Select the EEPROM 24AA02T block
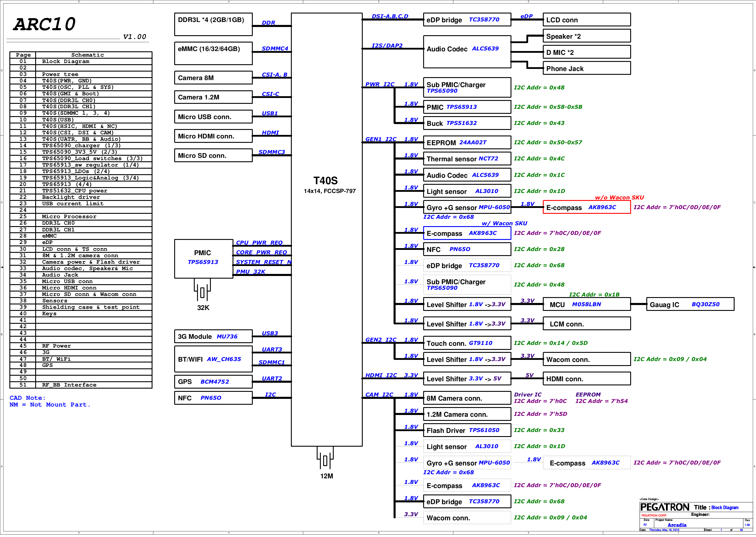Image resolution: width=756 pixels, height=537 pixels. point(467,143)
